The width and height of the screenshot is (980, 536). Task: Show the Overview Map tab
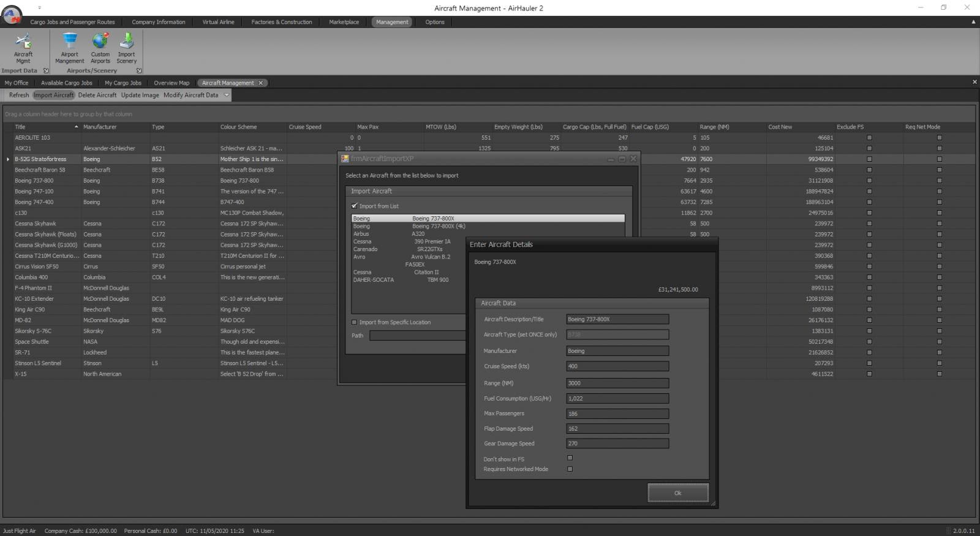pos(171,83)
